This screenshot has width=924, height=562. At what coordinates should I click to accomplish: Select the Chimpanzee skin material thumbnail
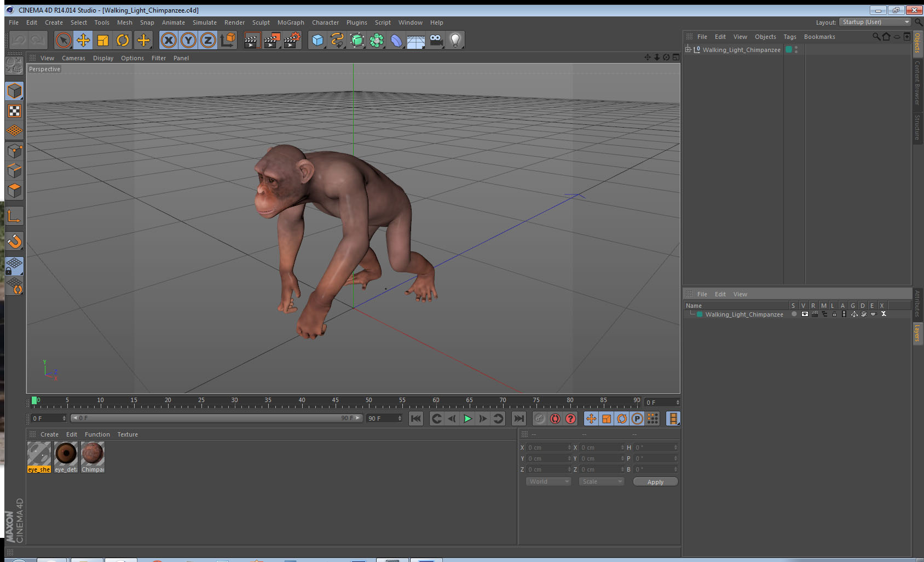(93, 457)
